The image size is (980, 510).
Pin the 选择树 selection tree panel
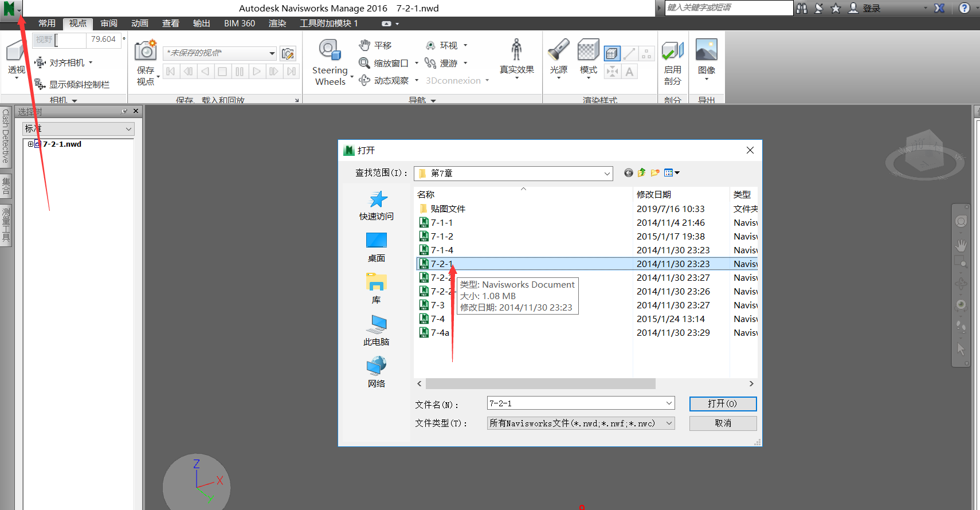124,111
